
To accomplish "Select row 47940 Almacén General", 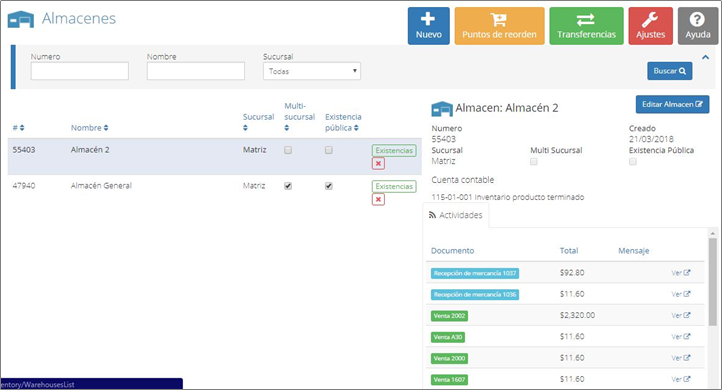I will [215, 192].
